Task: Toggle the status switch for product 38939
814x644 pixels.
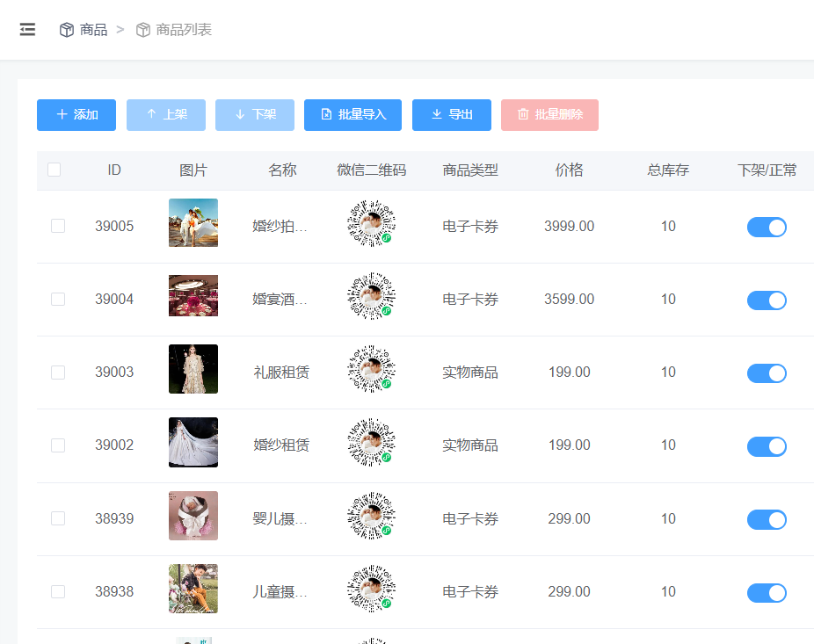Action: [x=767, y=519]
